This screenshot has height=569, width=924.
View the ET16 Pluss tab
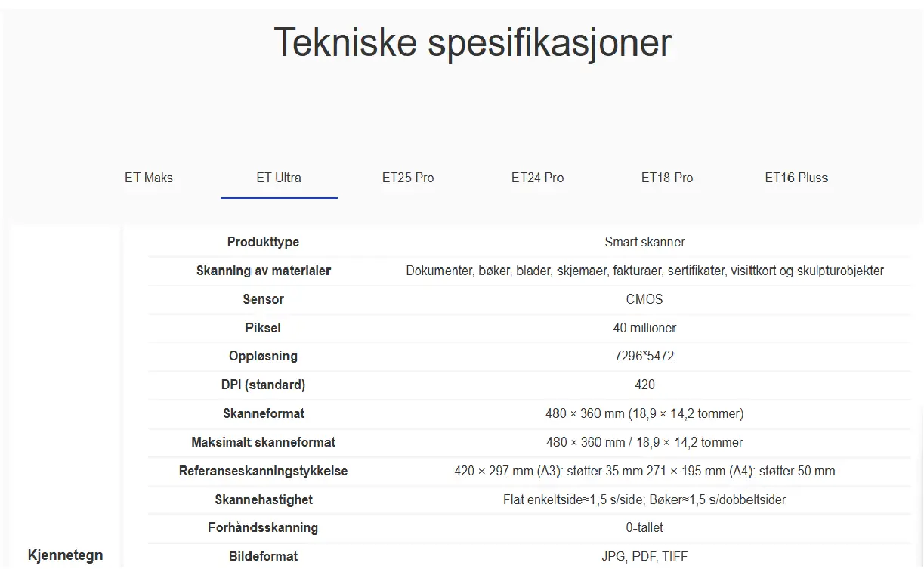pyautogui.click(x=796, y=178)
